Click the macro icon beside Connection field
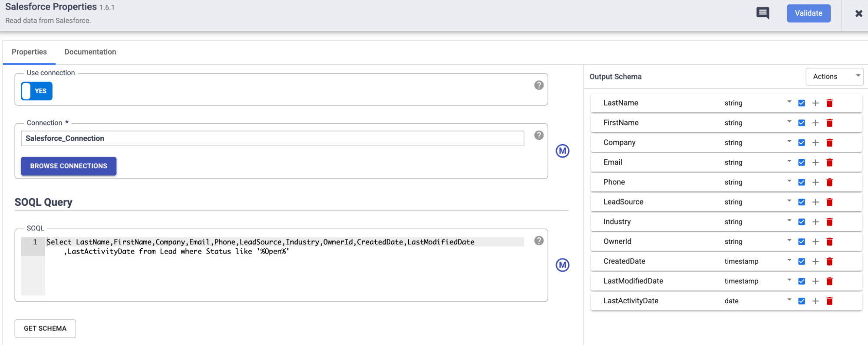Viewport: 868px width, 345px height. [562, 151]
